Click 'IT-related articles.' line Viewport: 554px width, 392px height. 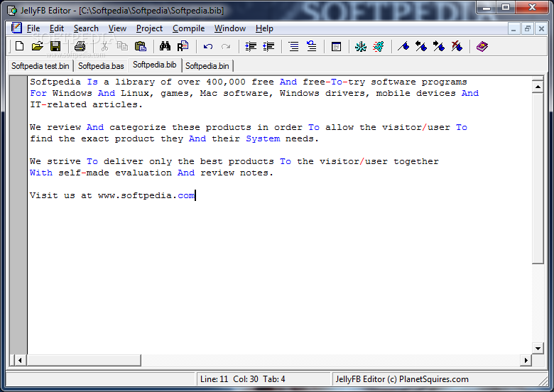click(x=86, y=104)
